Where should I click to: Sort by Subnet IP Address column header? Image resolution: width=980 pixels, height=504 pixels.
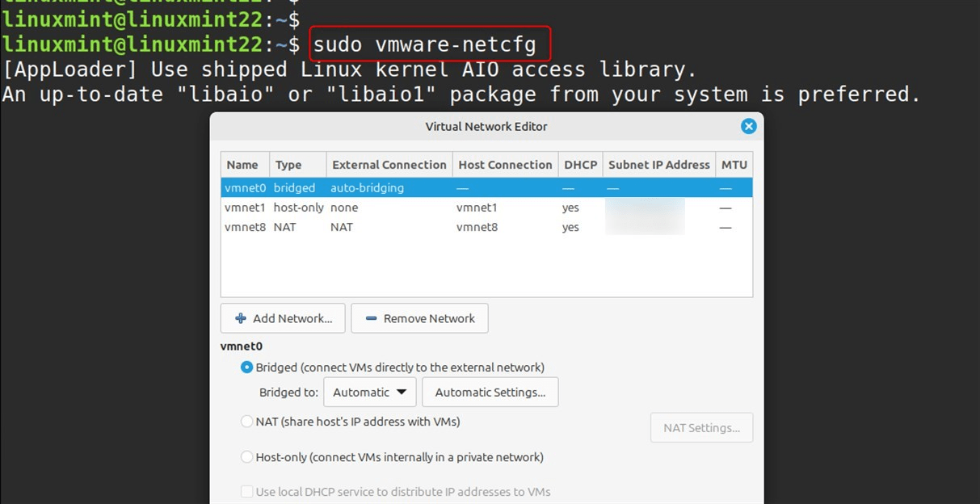click(658, 165)
